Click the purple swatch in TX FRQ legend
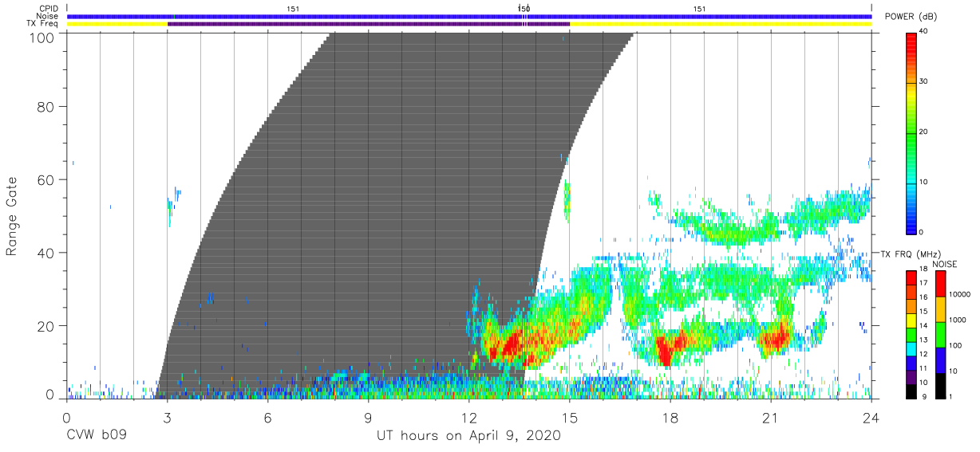The image size is (980, 452). tap(911, 375)
